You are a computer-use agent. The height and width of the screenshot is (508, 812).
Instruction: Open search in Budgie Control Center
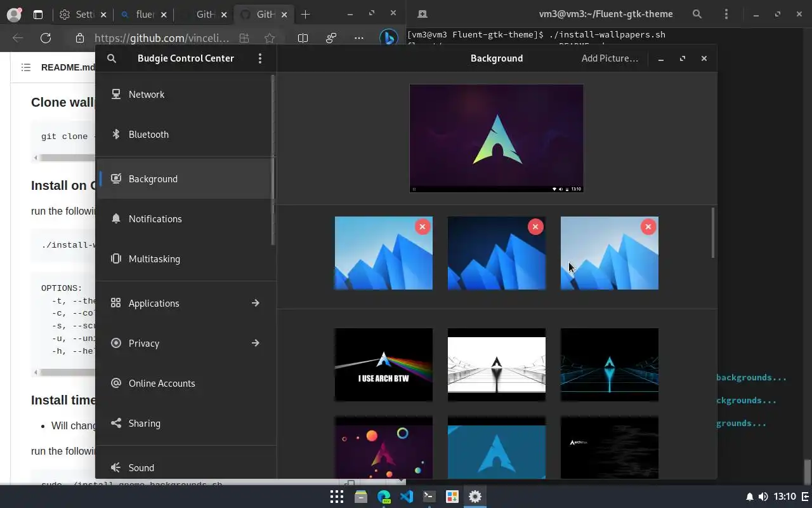click(112, 58)
